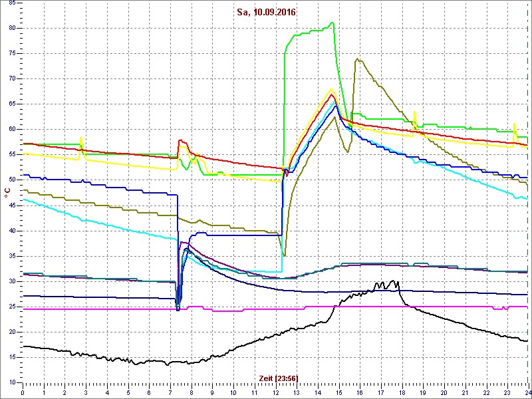This screenshot has height=399, width=532.
Task: Click hour 24 on the time axis
Action: click(x=527, y=392)
